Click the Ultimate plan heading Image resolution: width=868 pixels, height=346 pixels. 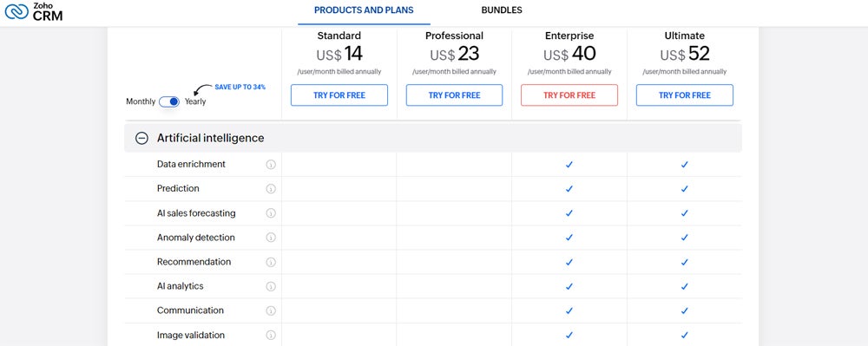click(685, 36)
